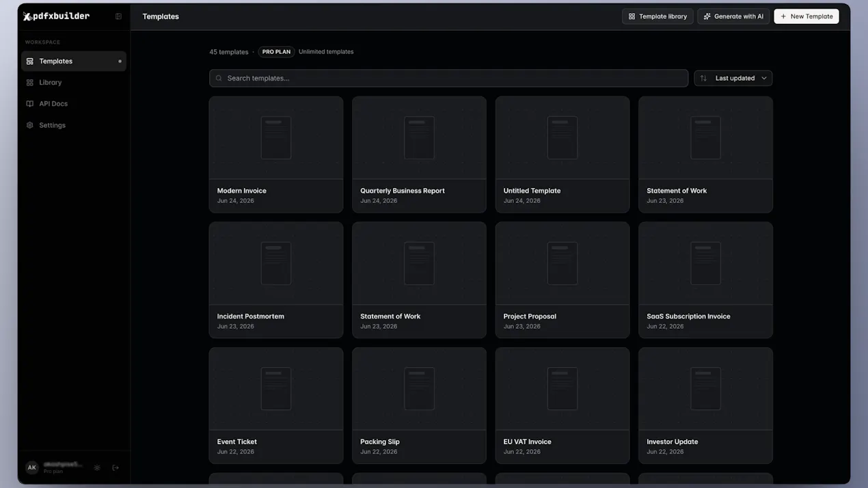Open Settings in the sidebar
868x488 pixels.
coord(74,125)
